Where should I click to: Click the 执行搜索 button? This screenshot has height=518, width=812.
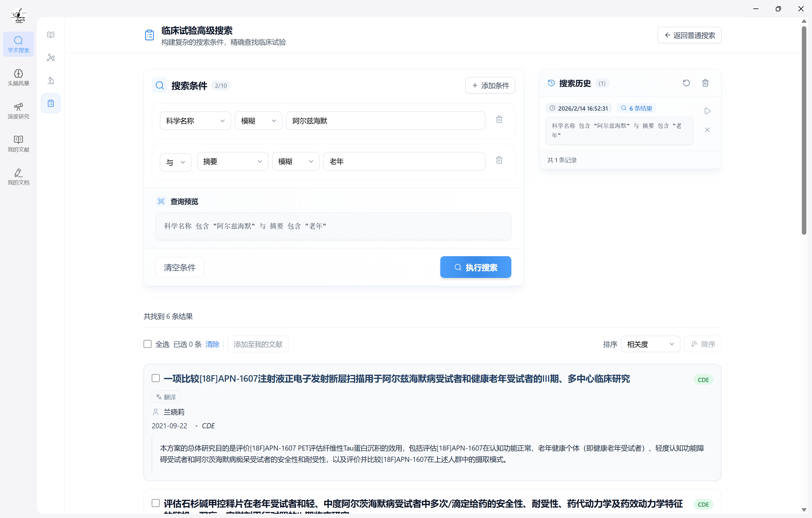(x=476, y=267)
